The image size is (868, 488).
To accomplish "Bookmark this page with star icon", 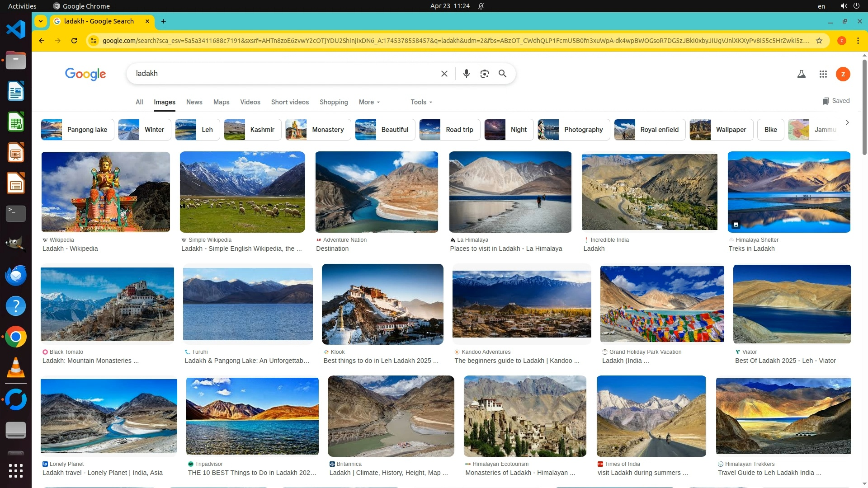I will 819,41.
